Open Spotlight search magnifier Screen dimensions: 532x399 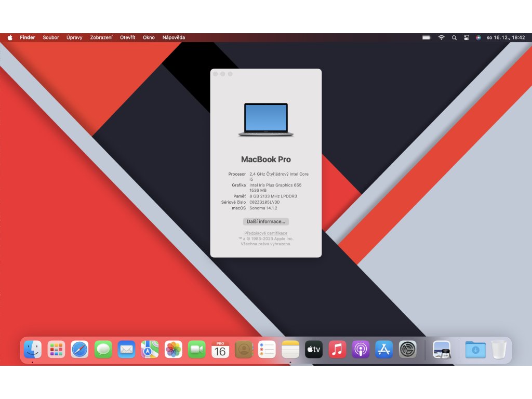454,37
